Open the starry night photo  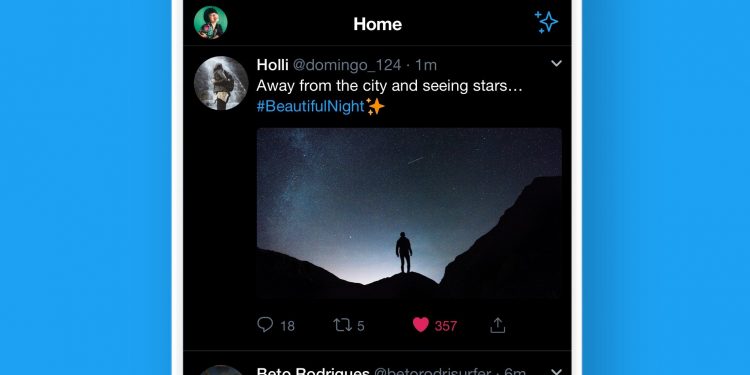[x=409, y=213]
